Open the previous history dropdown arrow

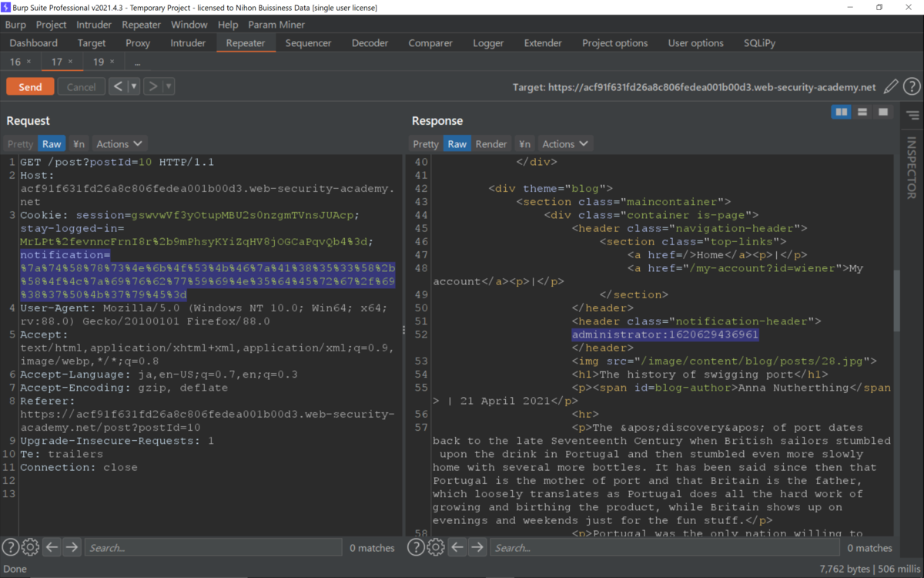coord(134,86)
